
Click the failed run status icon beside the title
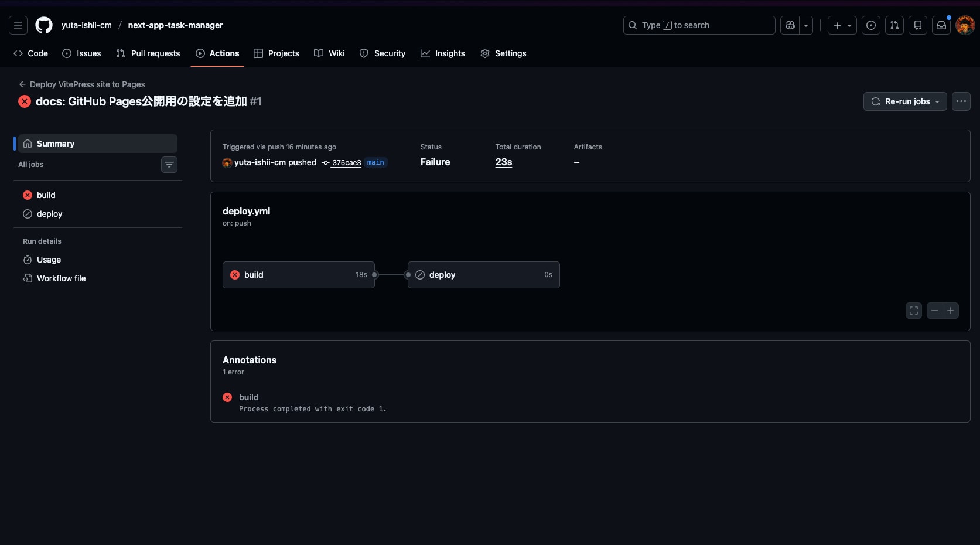click(25, 101)
